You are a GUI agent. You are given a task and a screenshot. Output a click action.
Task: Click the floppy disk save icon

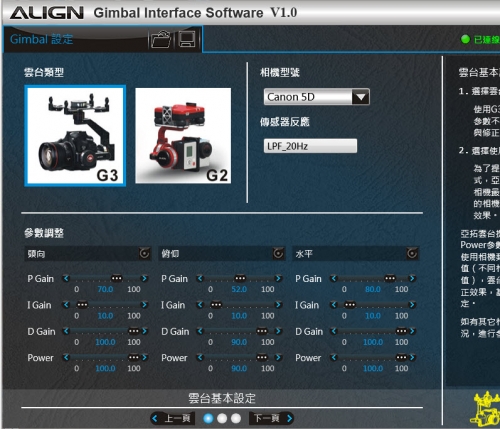pos(187,39)
